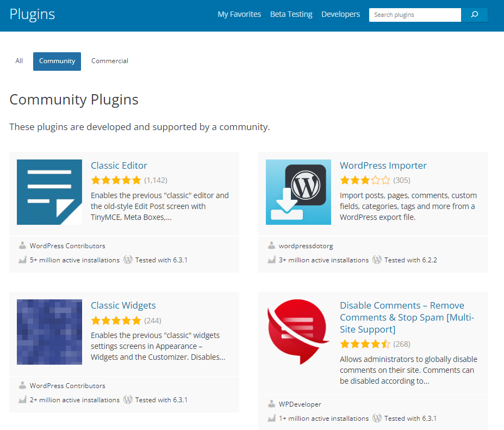Image resolution: width=504 pixels, height=430 pixels.
Task: Click author icon in Classic Widgets card
Action: 22,385
